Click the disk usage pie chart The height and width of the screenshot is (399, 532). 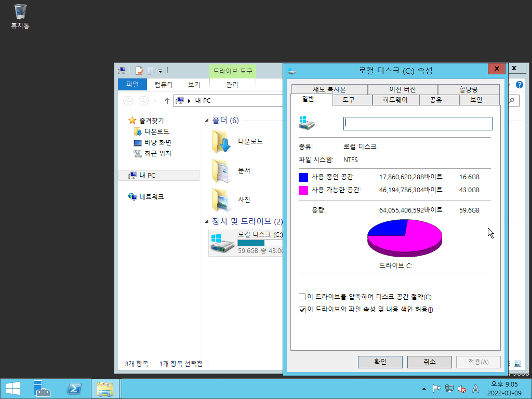405,238
